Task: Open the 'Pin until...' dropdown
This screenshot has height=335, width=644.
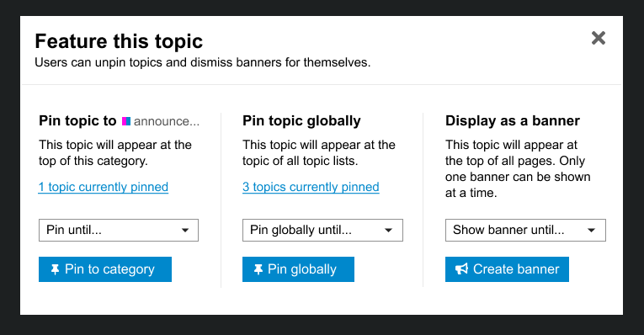Action: click(x=119, y=230)
